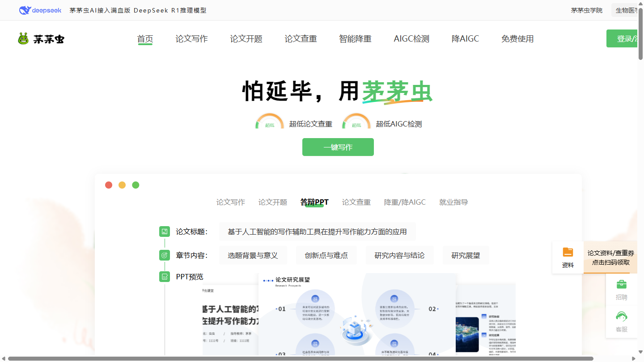
Task: Switch to 论文查重 demo tab
Action: pyautogui.click(x=356, y=202)
